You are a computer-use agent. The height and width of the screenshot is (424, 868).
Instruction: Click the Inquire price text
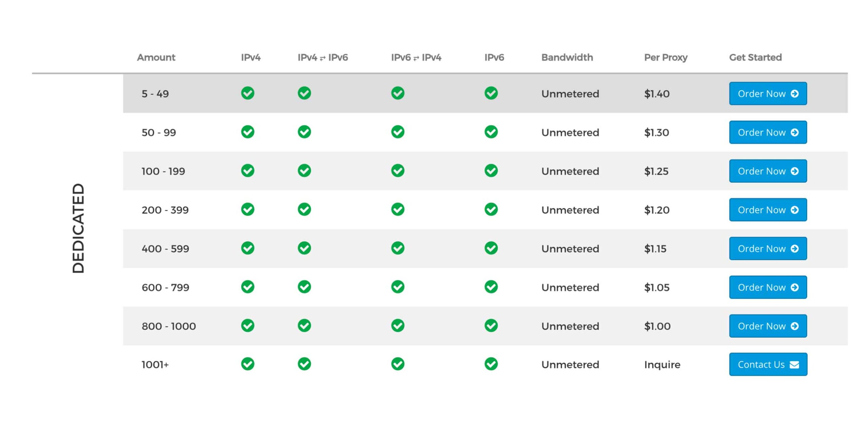[662, 365]
